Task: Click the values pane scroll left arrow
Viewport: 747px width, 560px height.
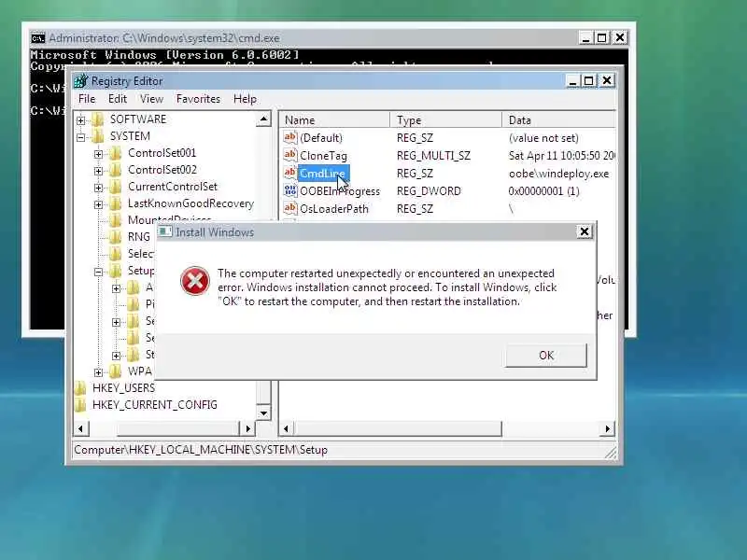Action: click(x=286, y=428)
